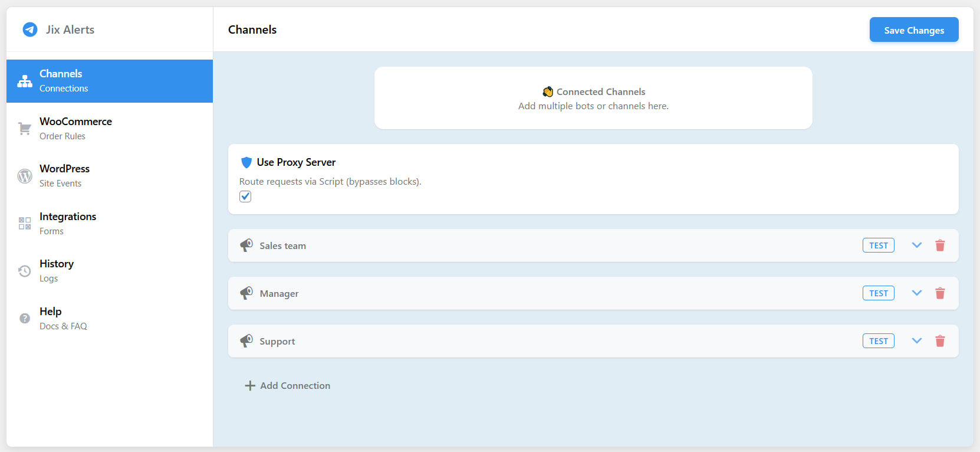
Task: Test the Support channel
Action: pos(879,341)
